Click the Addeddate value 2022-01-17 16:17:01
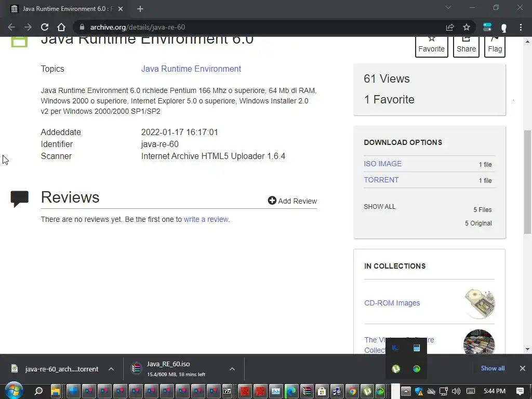Screen dimensions: 532x399 [x=179, y=132]
